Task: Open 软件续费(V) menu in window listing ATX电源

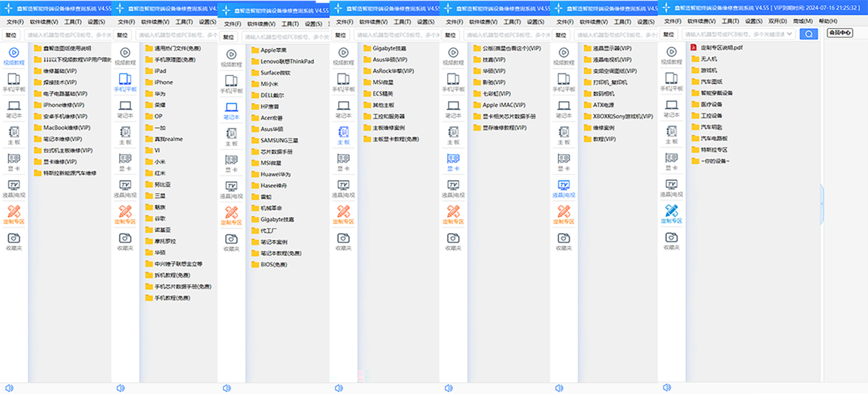Action: click(593, 22)
